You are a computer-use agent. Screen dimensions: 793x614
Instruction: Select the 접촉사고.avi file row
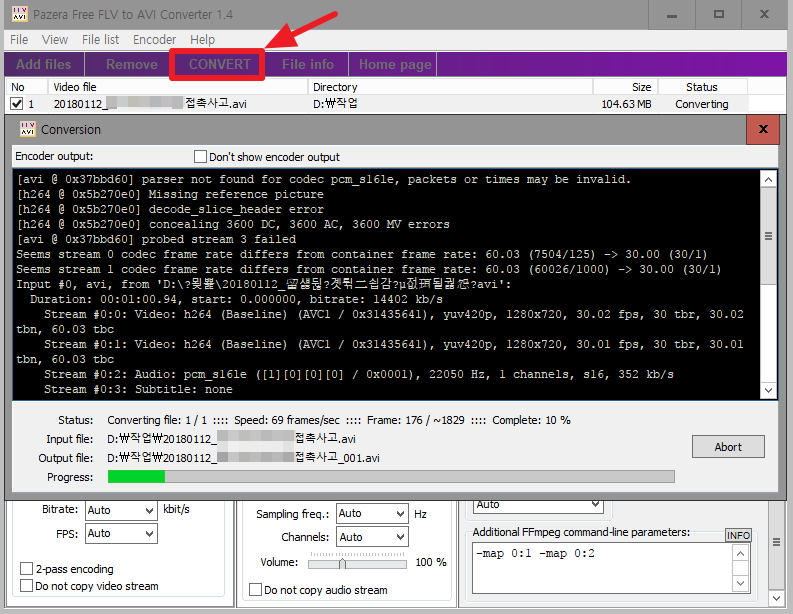click(x=377, y=104)
